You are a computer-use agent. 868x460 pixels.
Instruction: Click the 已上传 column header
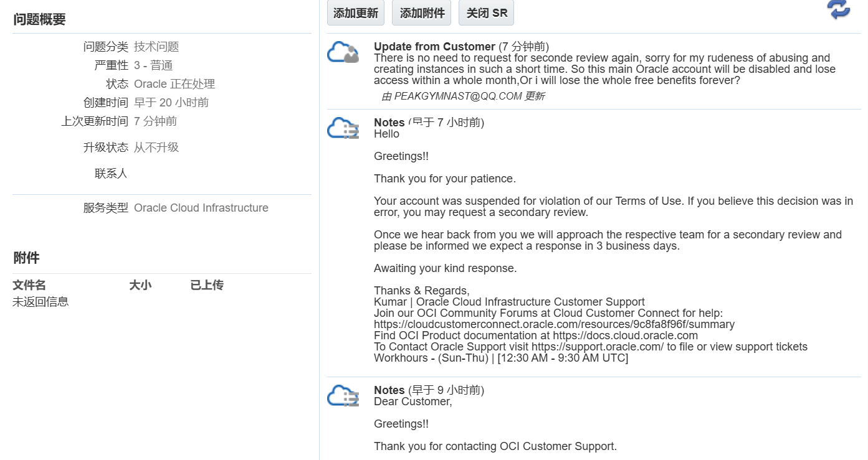tap(207, 285)
